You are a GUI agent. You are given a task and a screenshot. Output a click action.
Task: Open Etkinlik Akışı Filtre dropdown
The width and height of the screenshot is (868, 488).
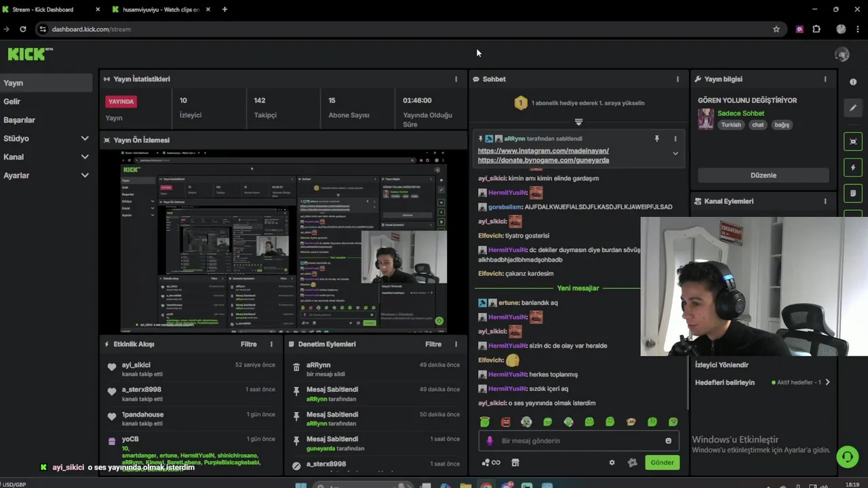[x=249, y=344]
